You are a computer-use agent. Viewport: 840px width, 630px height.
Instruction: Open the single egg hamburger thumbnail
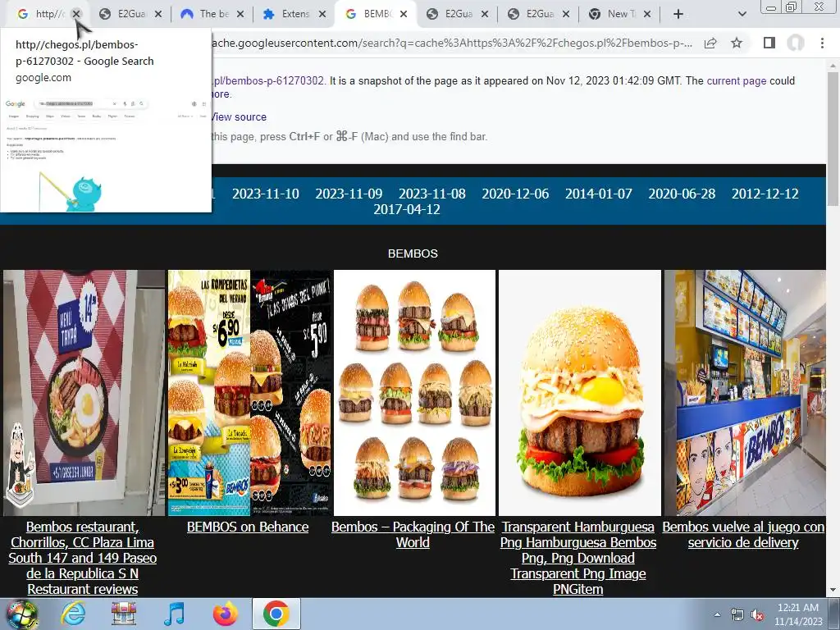pyautogui.click(x=580, y=393)
